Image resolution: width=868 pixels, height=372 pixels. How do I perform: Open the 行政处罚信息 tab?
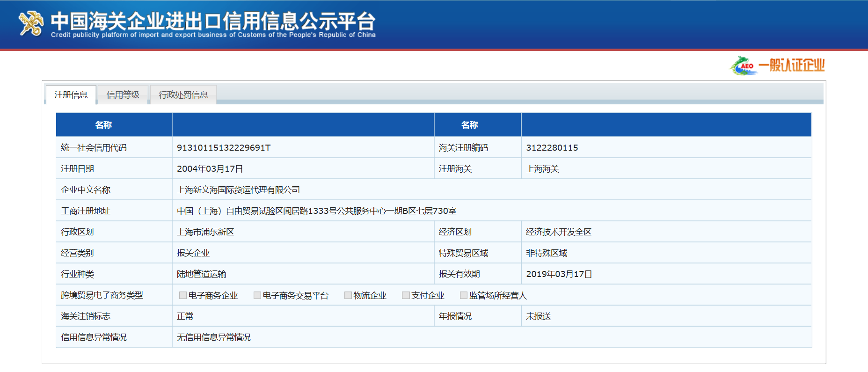[x=183, y=95]
